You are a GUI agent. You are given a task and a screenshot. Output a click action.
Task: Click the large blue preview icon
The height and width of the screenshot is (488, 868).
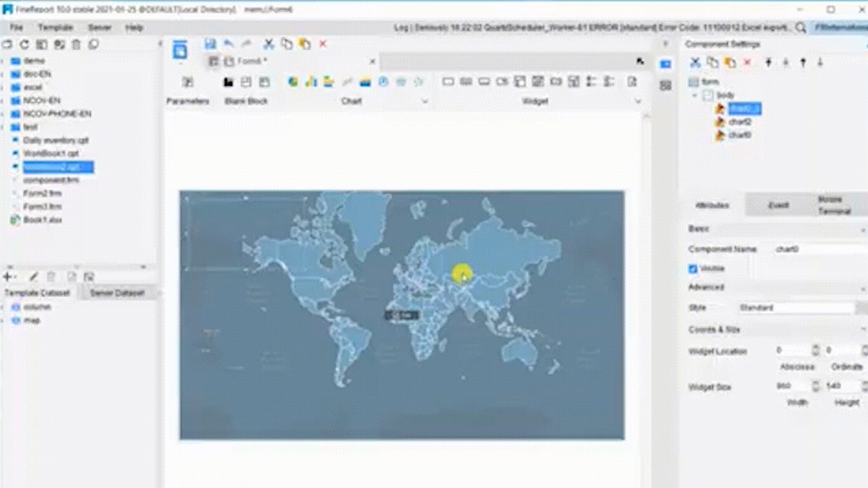[x=179, y=48]
